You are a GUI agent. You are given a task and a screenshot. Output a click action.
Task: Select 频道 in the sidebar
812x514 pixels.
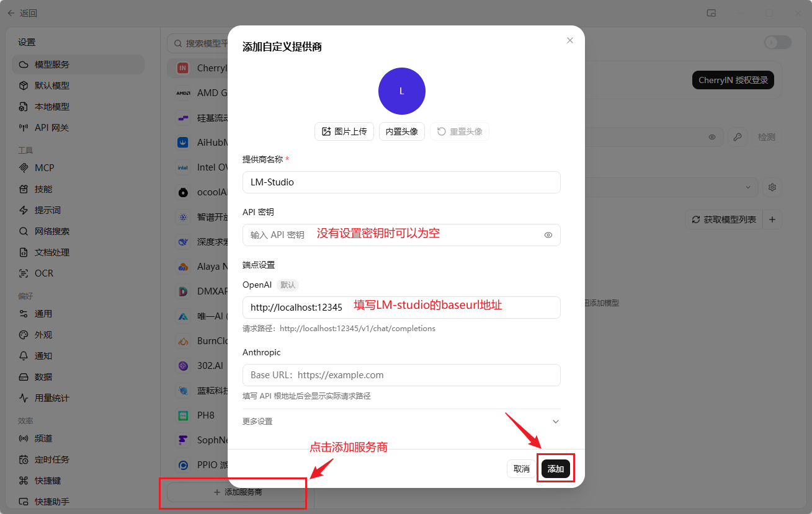point(78,438)
